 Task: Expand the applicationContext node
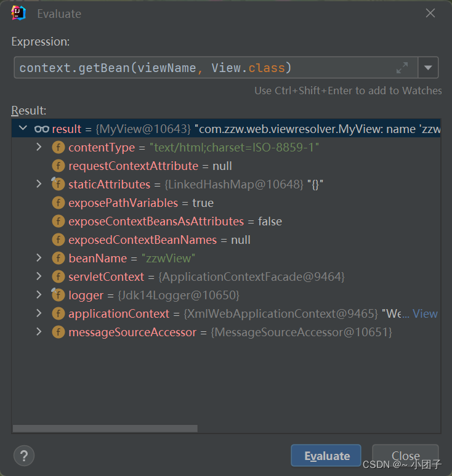39,313
